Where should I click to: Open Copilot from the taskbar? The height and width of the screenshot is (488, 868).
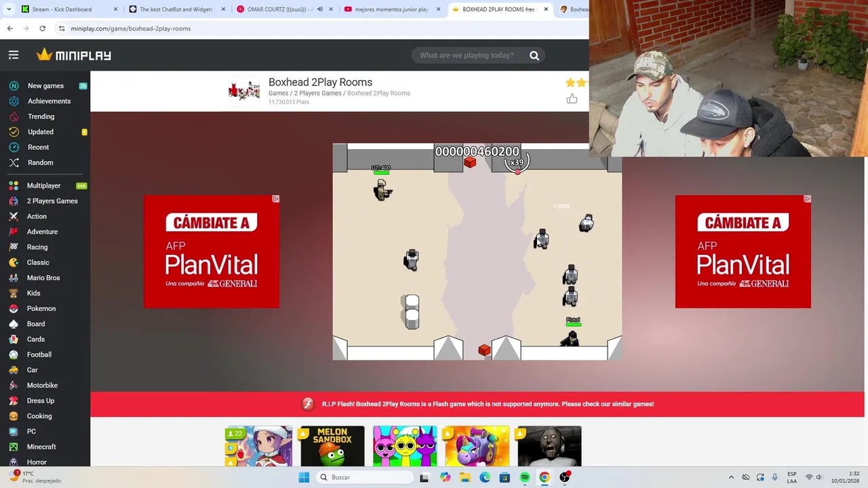(x=445, y=477)
